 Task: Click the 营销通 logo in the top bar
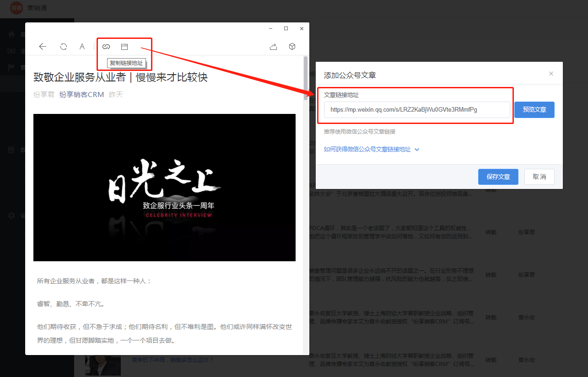[x=16, y=8]
